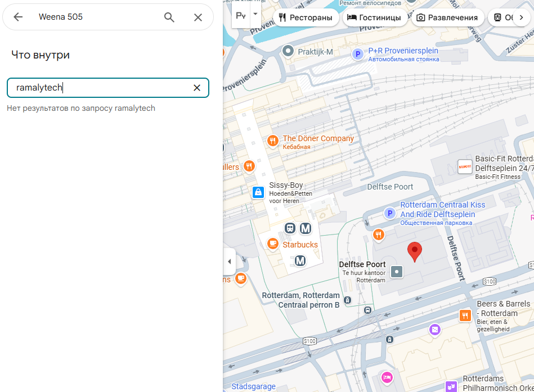Select the Рестораны category chip
Viewport: 534px width, 392px height.
pos(305,17)
